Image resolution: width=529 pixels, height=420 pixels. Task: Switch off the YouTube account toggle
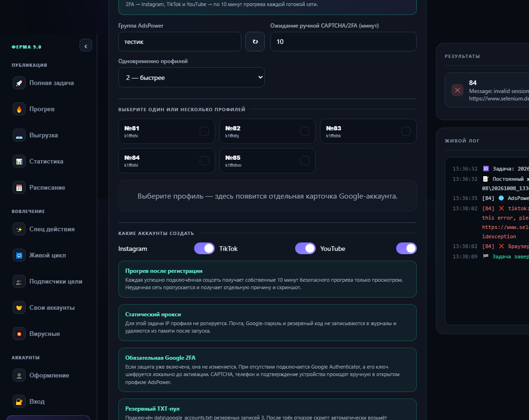pyautogui.click(x=406, y=249)
